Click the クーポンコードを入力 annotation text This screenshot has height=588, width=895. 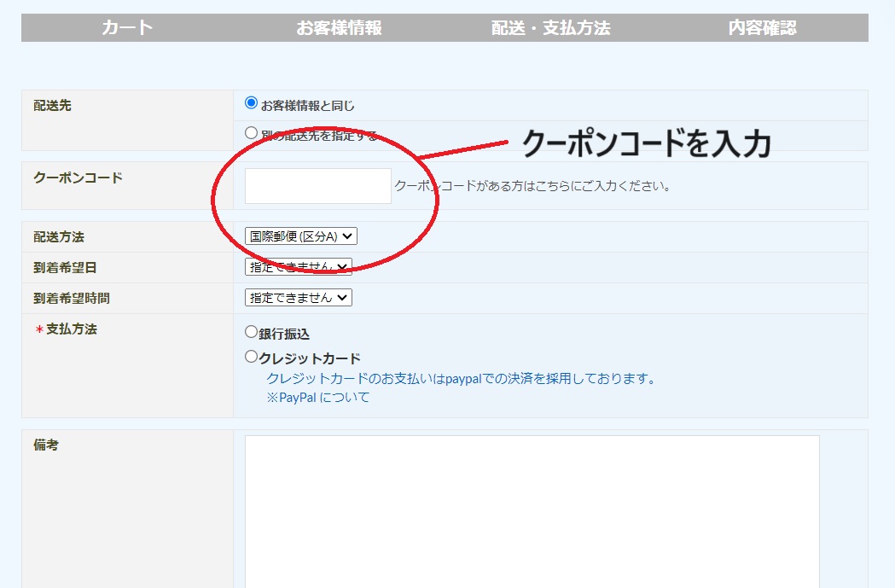click(645, 143)
